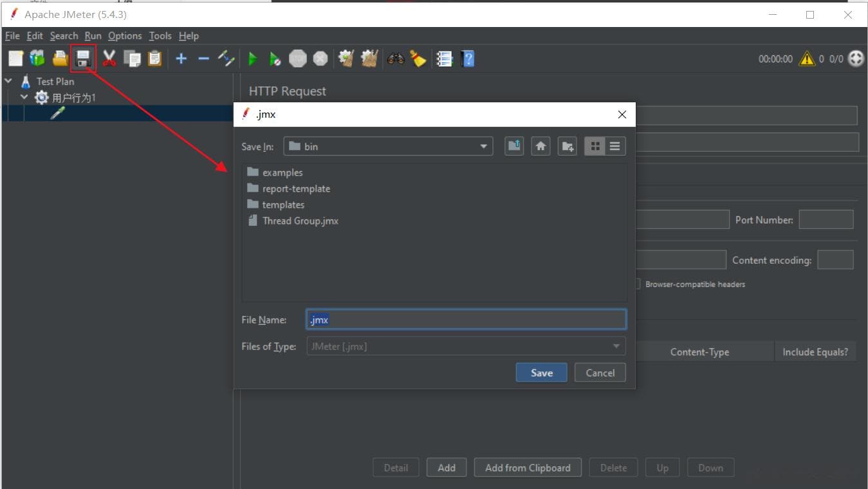Screen dimensions: 868x489
Task: Click the Create New Folder icon
Action: click(568, 147)
